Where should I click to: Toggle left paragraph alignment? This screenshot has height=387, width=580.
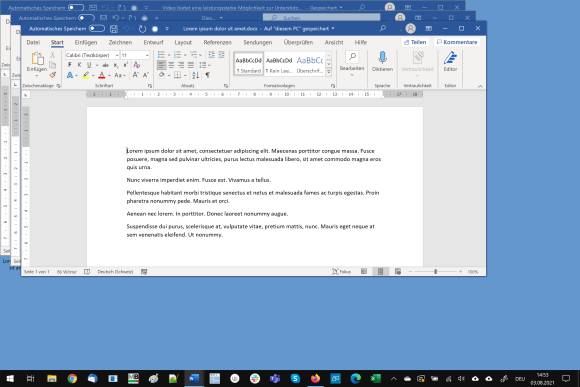pos(161,65)
